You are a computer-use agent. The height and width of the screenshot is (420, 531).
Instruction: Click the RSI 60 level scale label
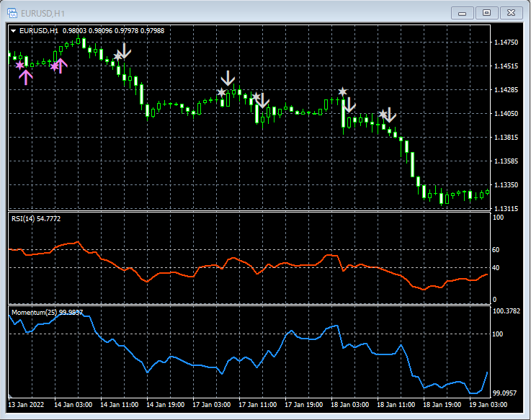tap(496, 250)
